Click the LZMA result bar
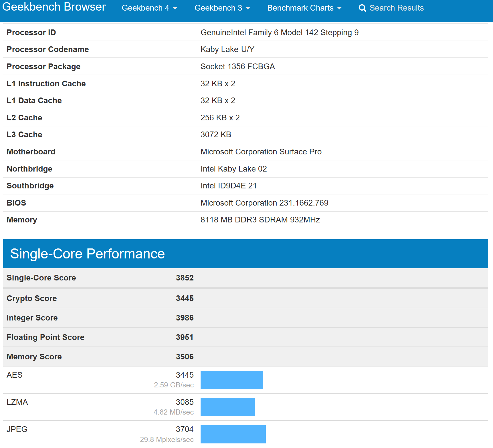The image size is (493, 448). (x=227, y=407)
